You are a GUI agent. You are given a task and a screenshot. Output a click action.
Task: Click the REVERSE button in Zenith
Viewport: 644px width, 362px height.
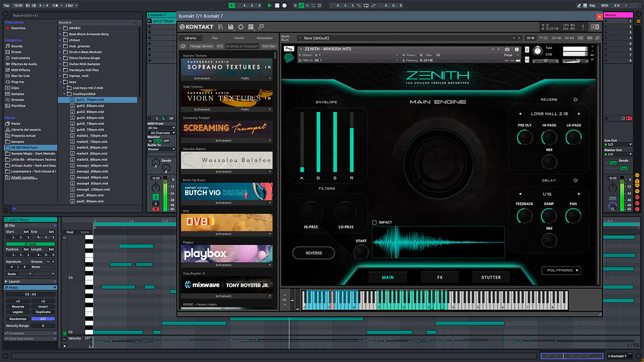point(314,253)
